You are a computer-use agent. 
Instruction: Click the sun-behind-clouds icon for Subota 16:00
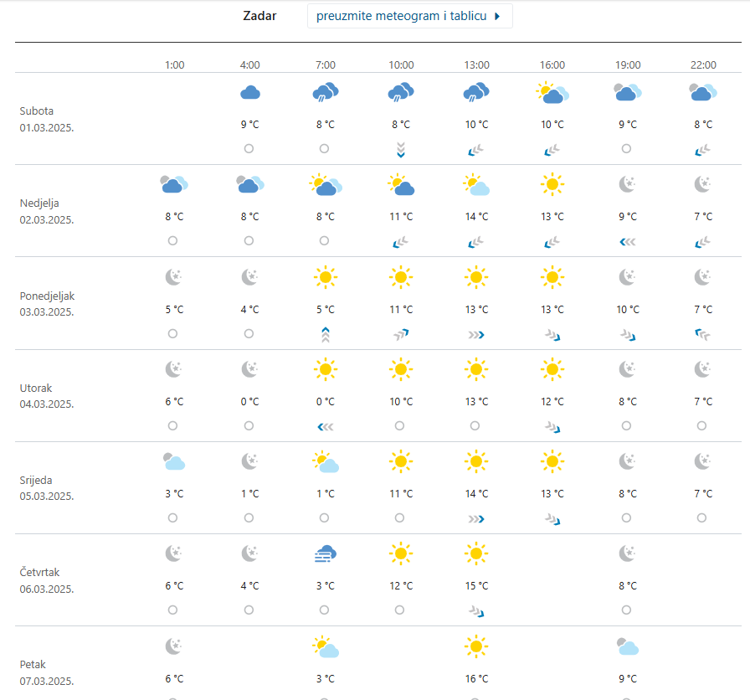click(x=552, y=93)
